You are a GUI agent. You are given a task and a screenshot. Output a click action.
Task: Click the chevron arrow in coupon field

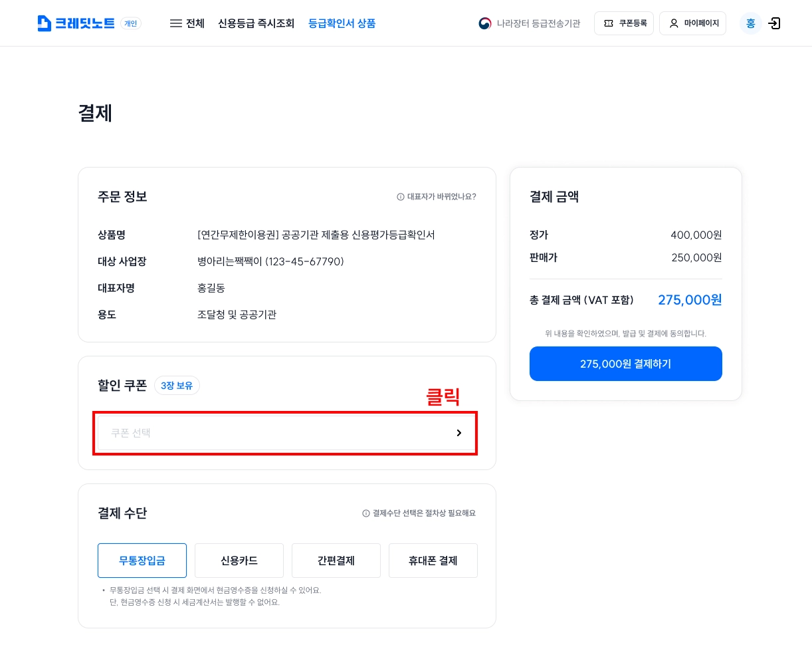click(459, 433)
